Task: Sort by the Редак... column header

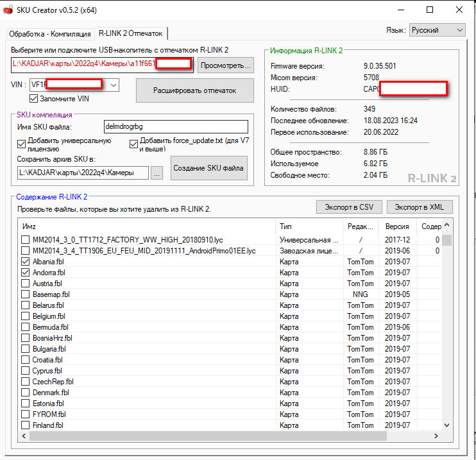Action: click(x=361, y=226)
